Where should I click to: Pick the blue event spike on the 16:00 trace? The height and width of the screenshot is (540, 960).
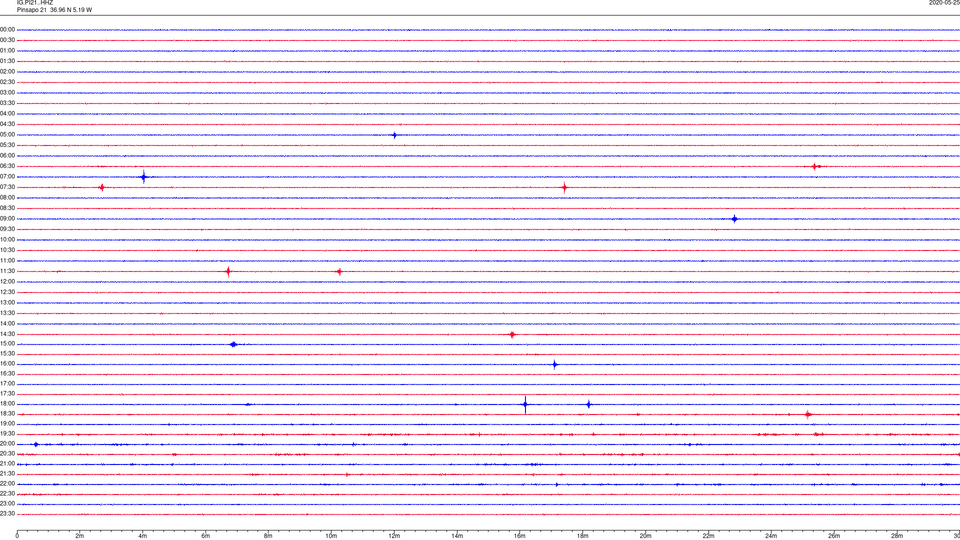pyautogui.click(x=555, y=365)
